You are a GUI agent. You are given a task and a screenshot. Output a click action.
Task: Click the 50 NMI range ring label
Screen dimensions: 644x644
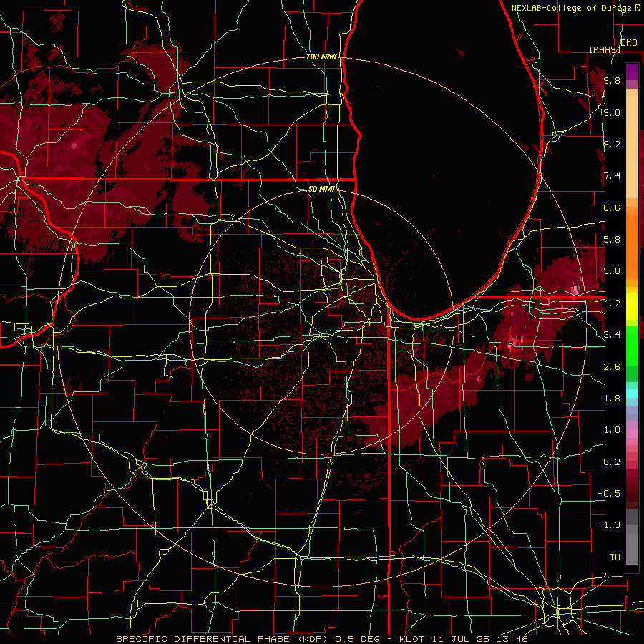pos(321,189)
